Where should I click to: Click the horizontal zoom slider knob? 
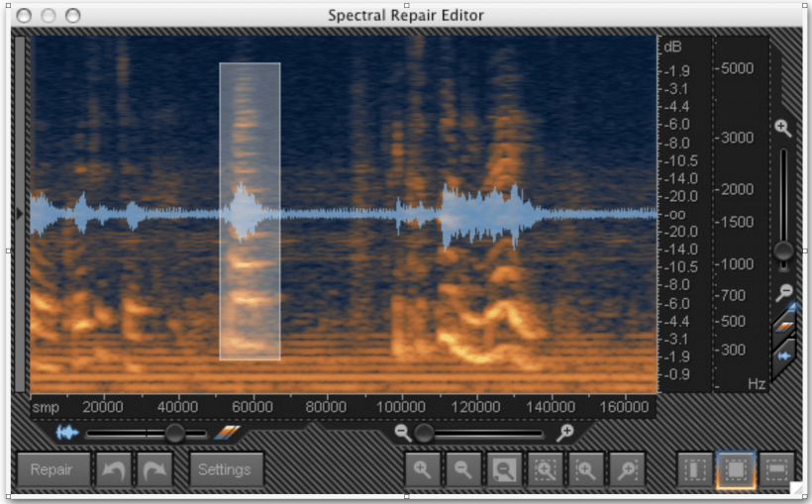[x=424, y=433]
